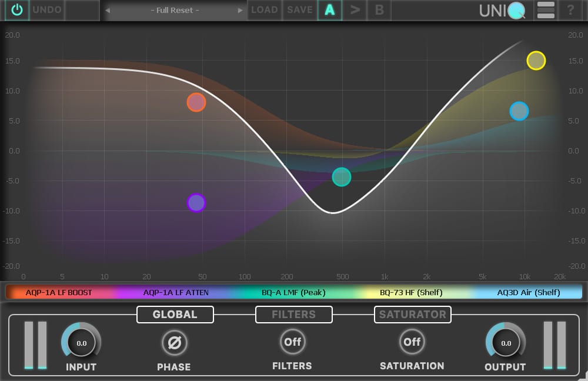Toggle the Phase invert icon
The image size is (588, 381).
pos(175,342)
